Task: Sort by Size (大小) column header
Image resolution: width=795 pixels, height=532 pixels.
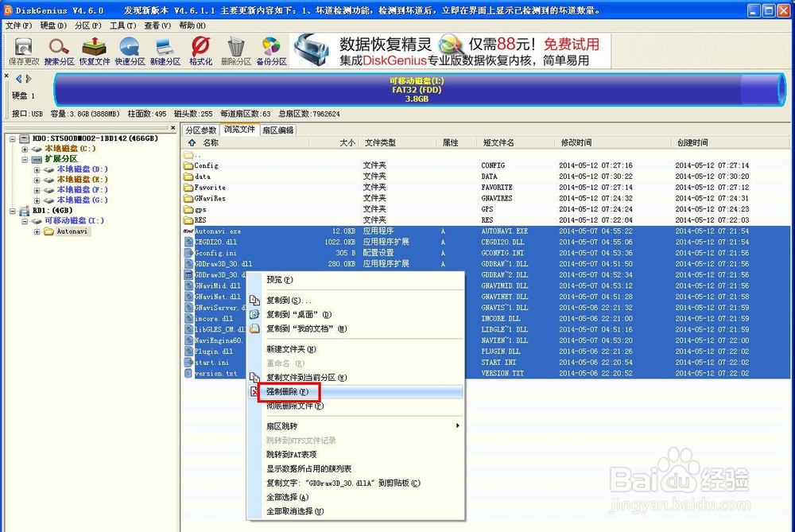Action: (334, 142)
